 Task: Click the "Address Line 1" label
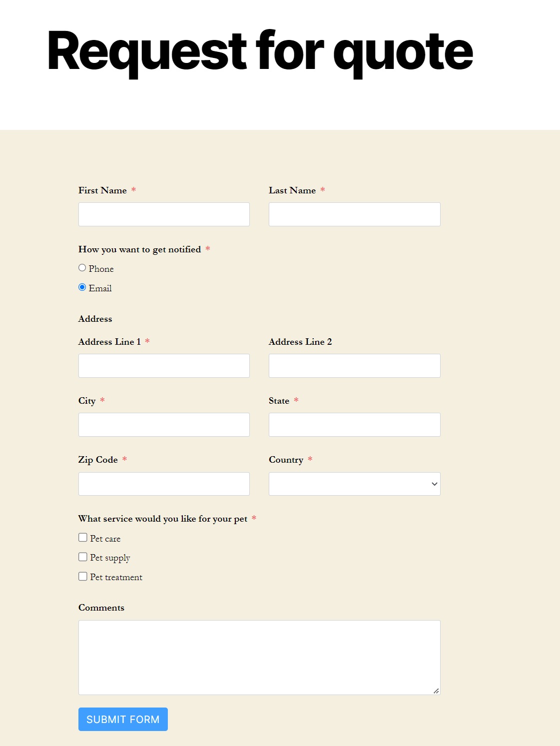(x=109, y=342)
